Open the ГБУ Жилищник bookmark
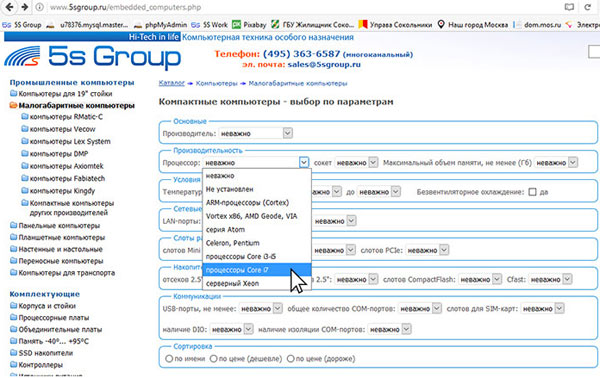 [x=313, y=25]
